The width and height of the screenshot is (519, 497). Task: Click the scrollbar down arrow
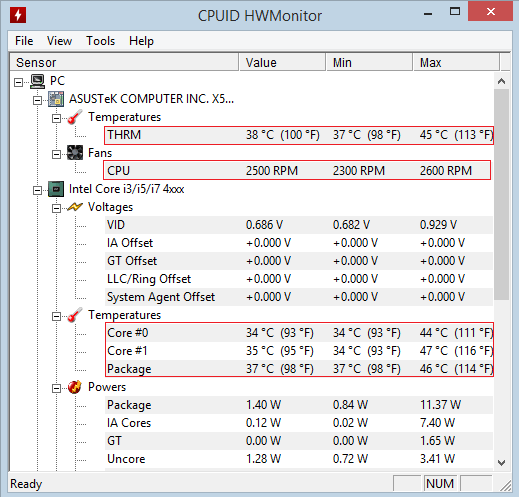click(501, 462)
